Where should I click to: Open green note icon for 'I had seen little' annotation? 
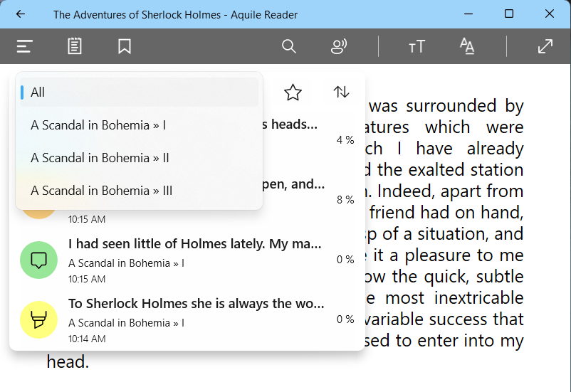coord(38,260)
